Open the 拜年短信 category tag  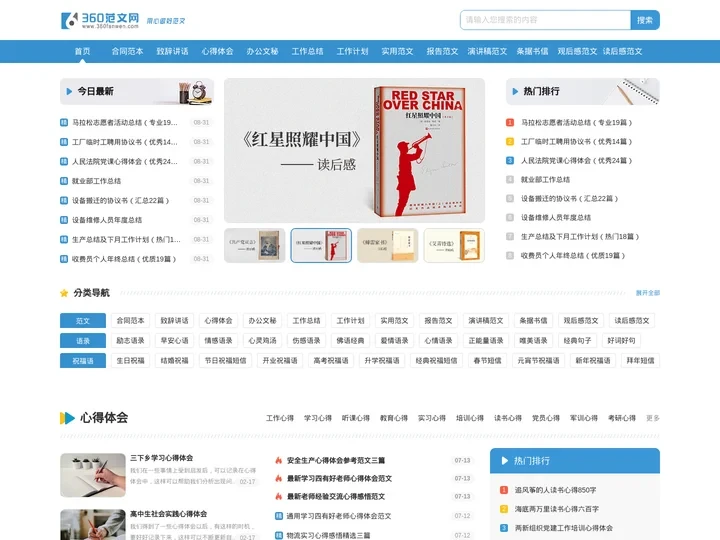(641, 361)
